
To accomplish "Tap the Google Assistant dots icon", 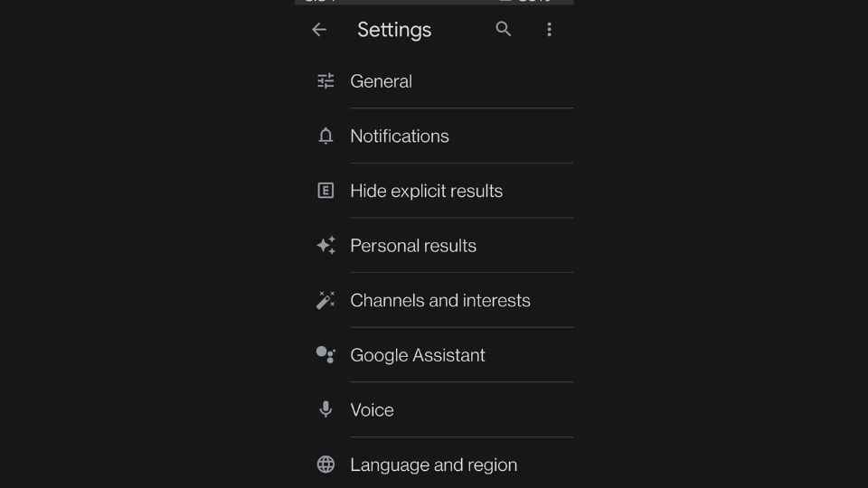I will (x=325, y=354).
